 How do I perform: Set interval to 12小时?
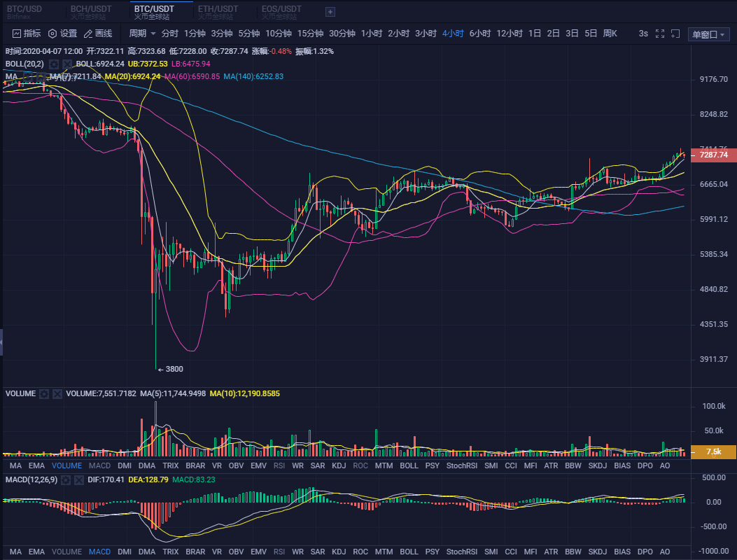[x=510, y=34]
